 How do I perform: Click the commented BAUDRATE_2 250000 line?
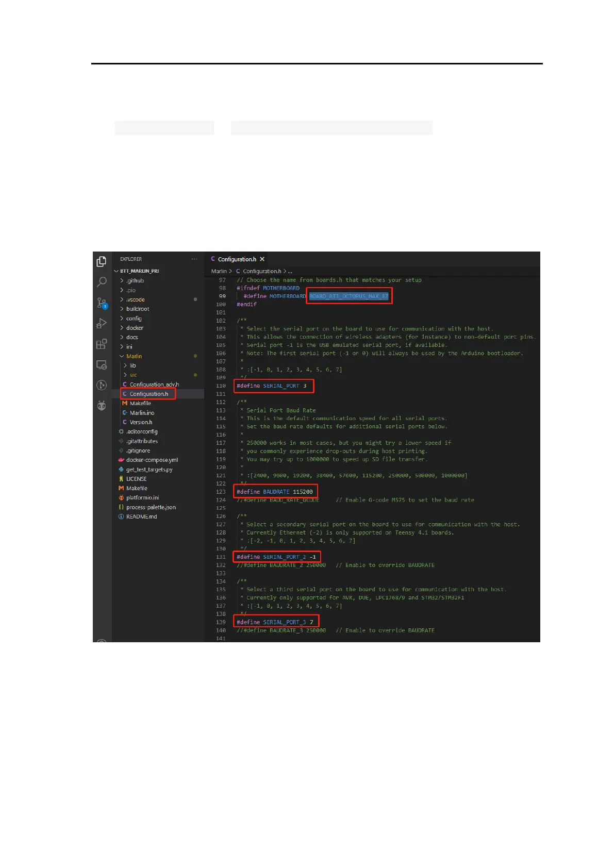click(x=336, y=565)
